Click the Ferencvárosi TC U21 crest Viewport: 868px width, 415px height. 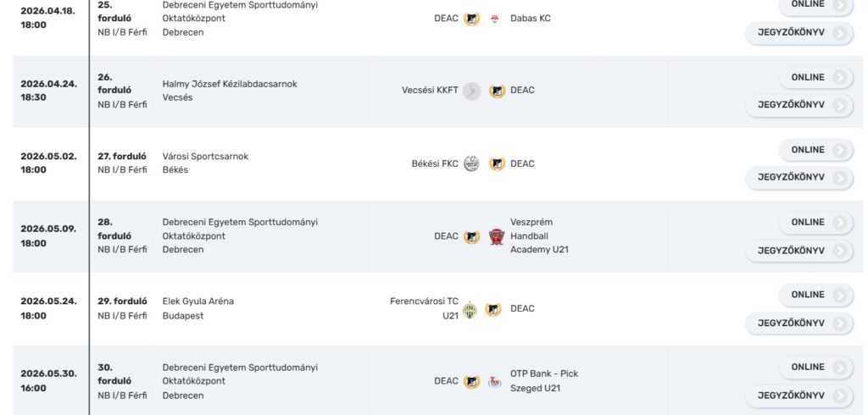coord(470,310)
